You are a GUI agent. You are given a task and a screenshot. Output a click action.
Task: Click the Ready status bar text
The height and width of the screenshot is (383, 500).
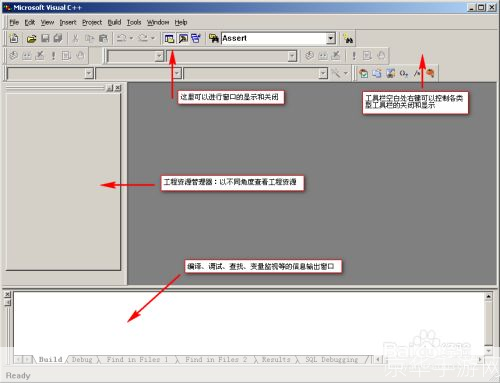click(x=18, y=376)
